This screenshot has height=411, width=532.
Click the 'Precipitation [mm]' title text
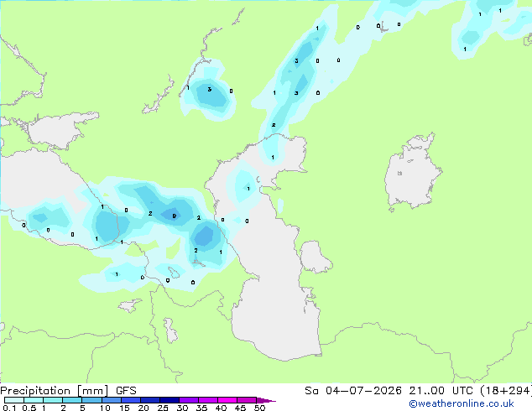pyautogui.click(x=54, y=391)
